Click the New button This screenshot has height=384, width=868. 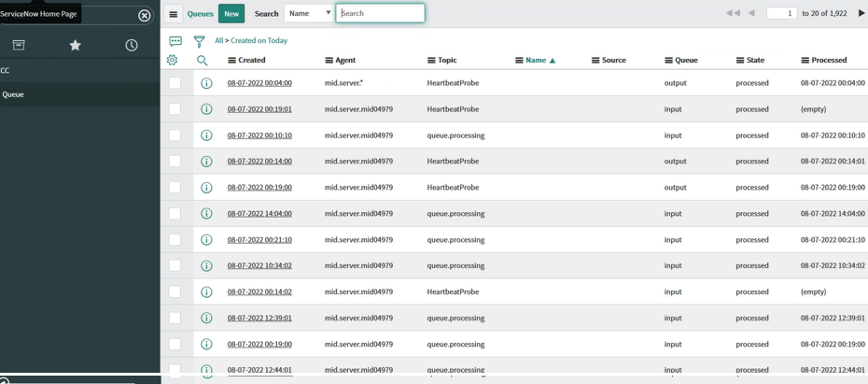tap(231, 14)
